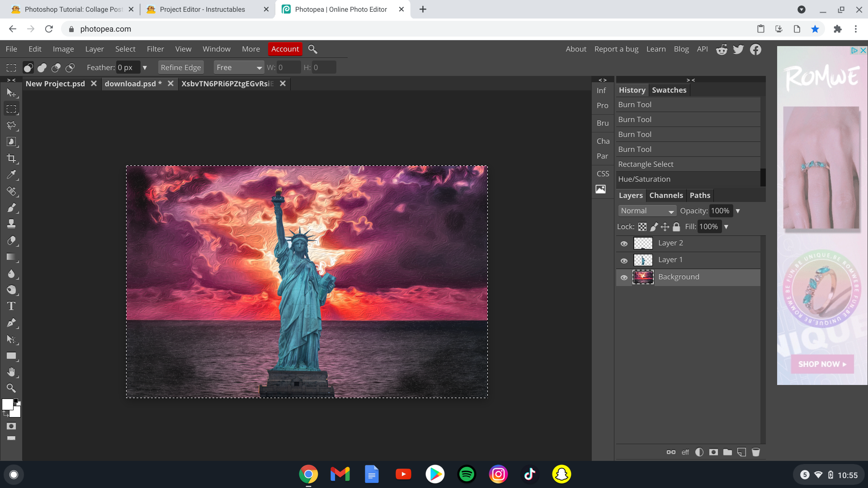Select the Path Select tool
868x488 pixels.
[x=11, y=339]
